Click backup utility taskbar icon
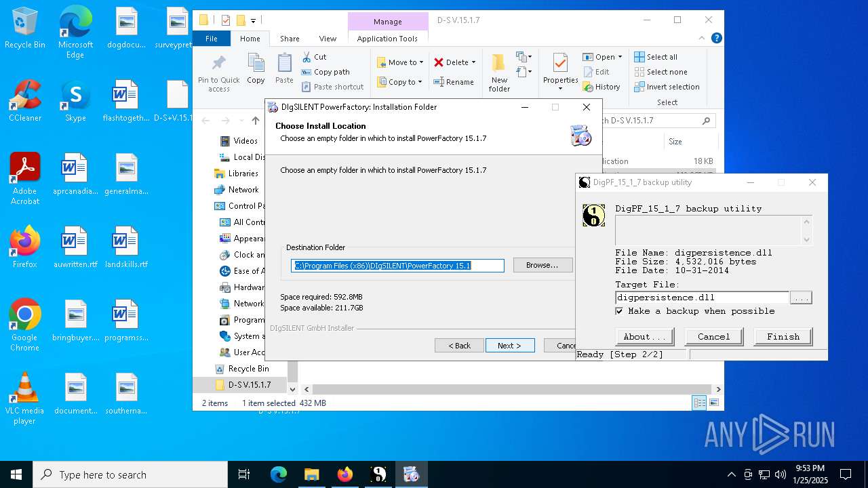Viewport: 868px width, 488px height. [378, 474]
